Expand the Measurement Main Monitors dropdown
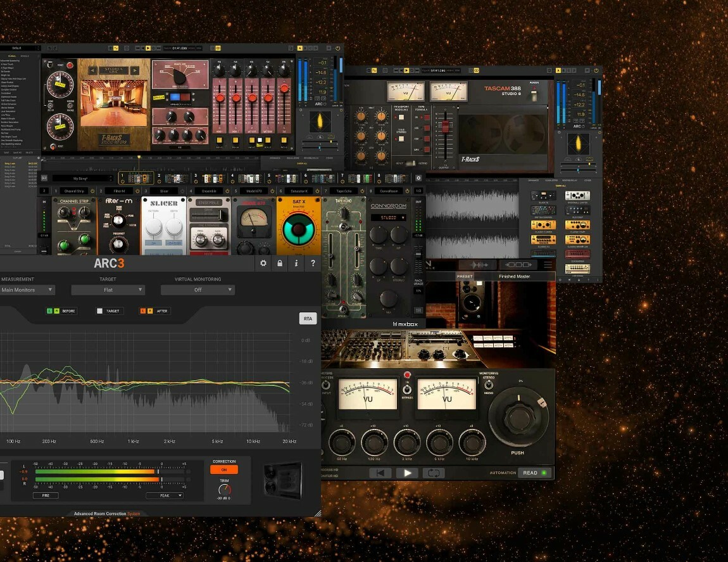Screen dimensions: 728x562 tap(27, 290)
